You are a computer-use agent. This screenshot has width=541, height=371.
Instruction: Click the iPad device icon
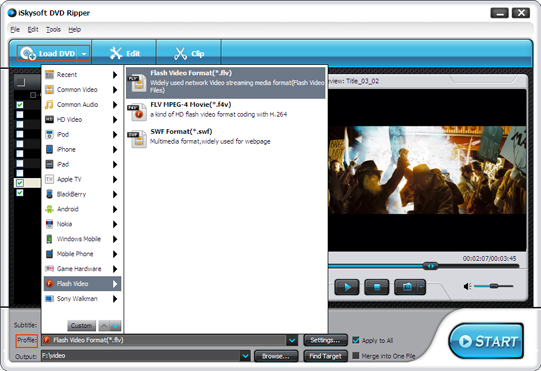49,164
